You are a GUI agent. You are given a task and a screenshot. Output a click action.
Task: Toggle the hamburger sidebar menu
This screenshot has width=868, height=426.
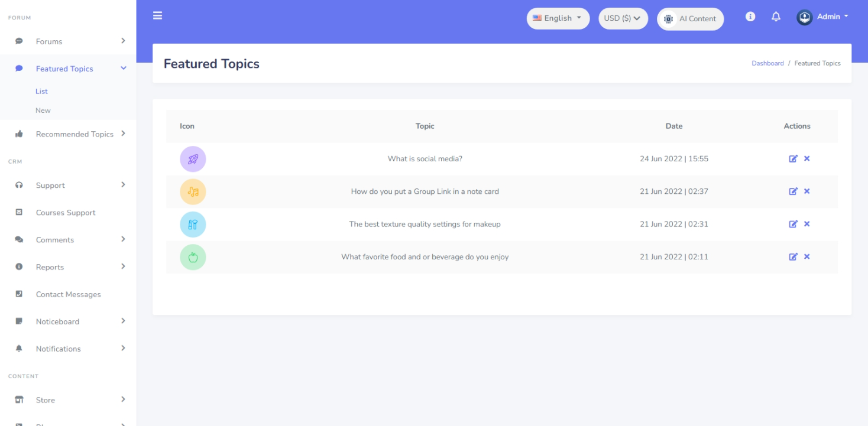[157, 15]
